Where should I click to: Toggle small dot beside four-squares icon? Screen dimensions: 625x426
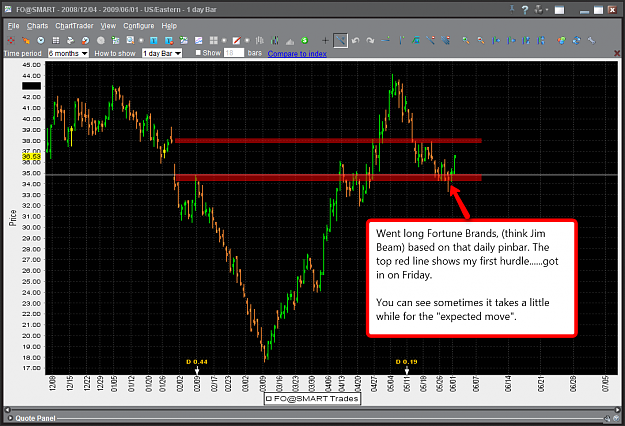click(x=224, y=41)
